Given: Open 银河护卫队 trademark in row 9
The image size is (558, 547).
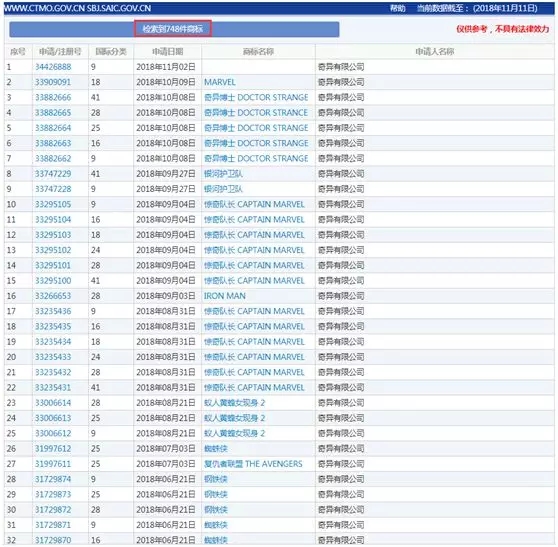Looking at the screenshot, I should coord(223,189).
